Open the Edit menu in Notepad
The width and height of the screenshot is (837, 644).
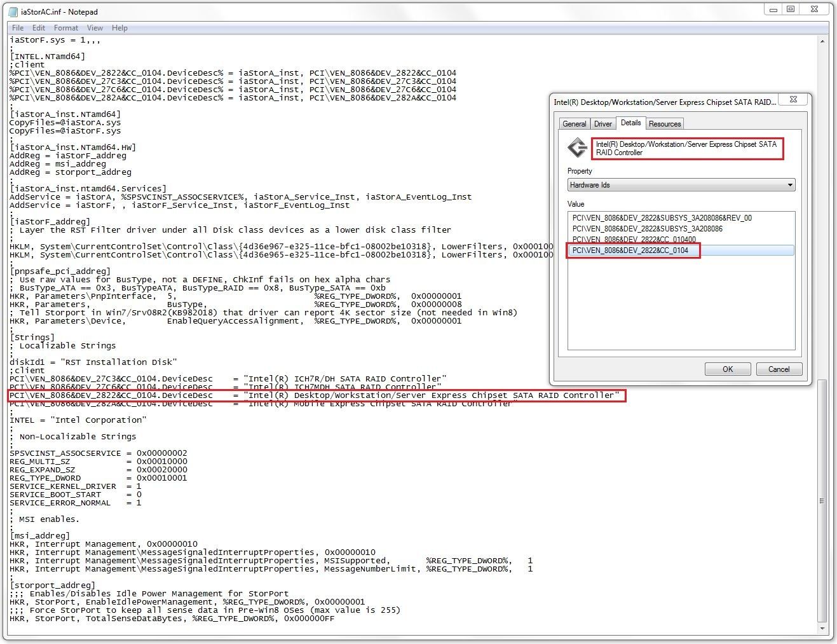click(x=39, y=27)
